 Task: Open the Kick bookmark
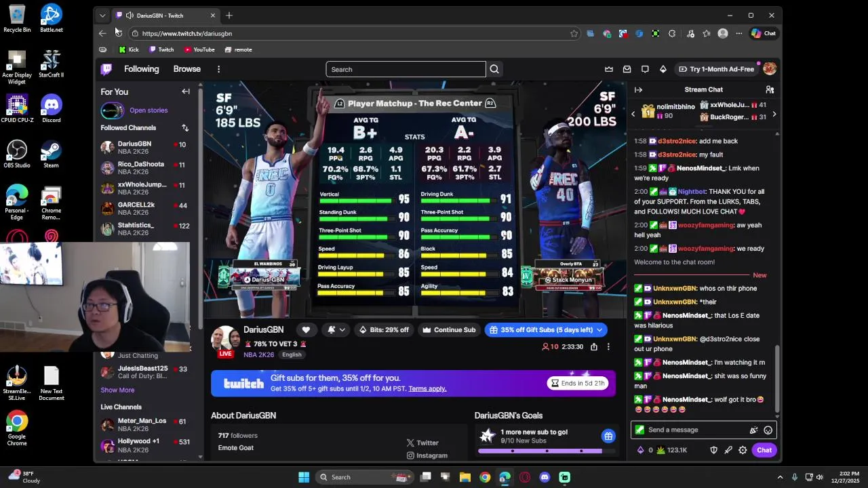[x=129, y=49]
